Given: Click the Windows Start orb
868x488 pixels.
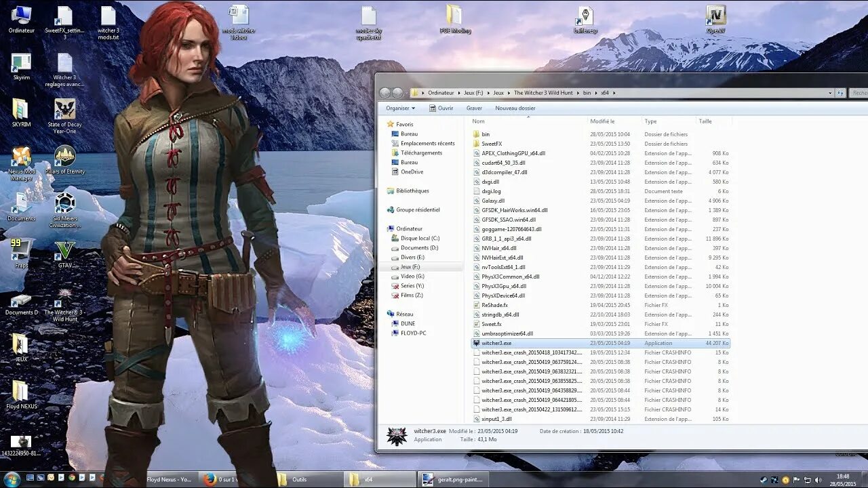Looking at the screenshot, I should 12,479.
